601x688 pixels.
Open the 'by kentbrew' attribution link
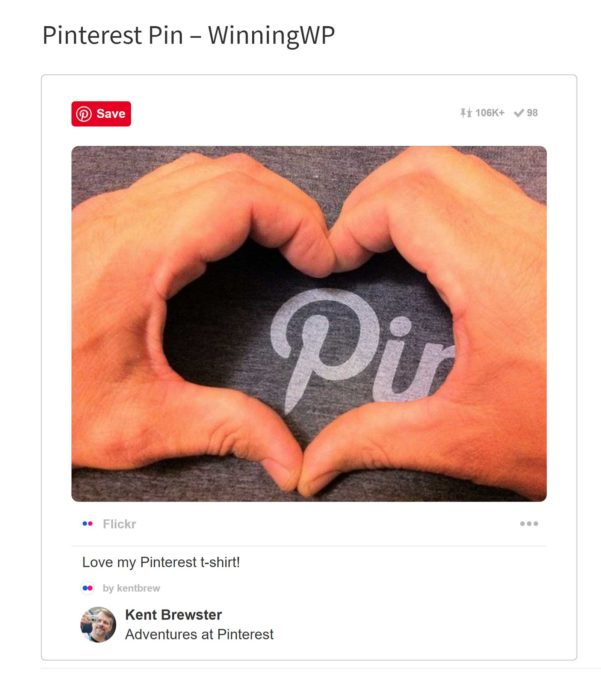[131, 588]
